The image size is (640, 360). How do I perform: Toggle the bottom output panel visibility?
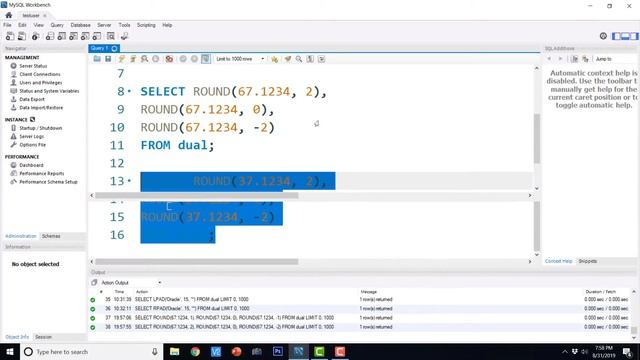[x=625, y=36]
